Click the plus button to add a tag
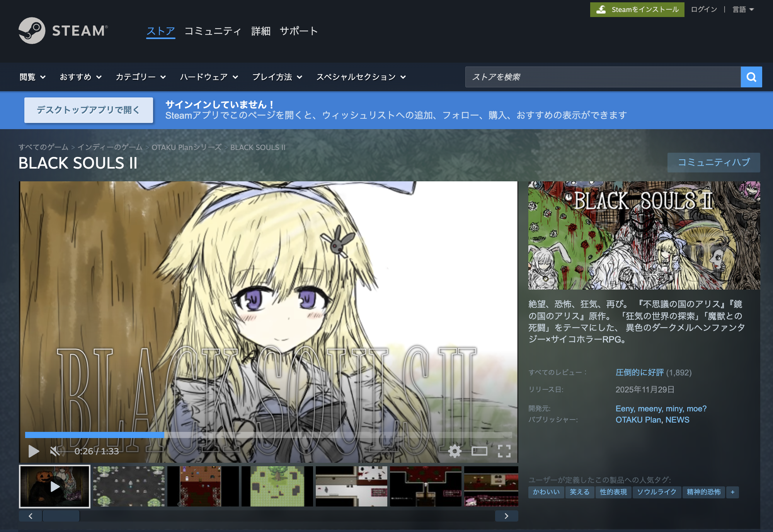 point(732,492)
